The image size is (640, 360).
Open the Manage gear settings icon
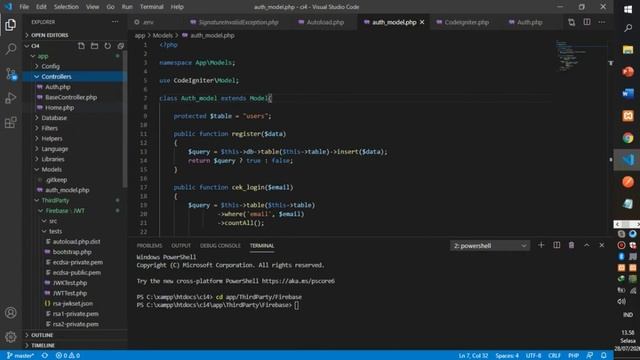pos(11,336)
